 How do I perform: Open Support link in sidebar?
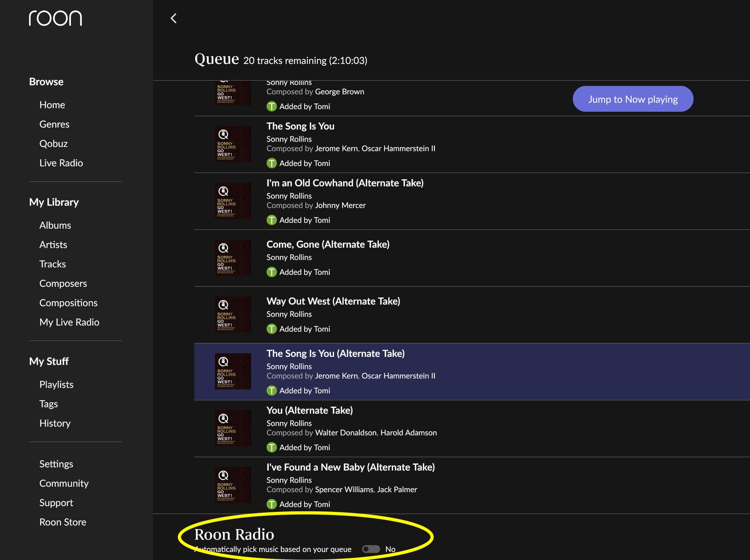pyautogui.click(x=56, y=503)
